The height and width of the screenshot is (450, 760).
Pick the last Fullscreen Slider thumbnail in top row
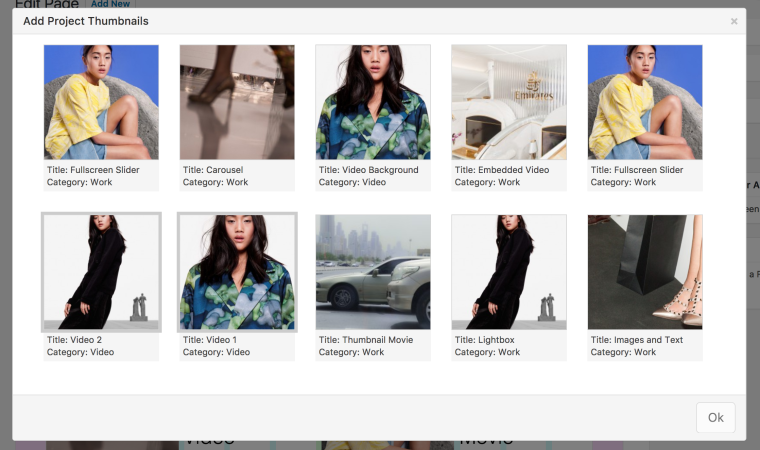(645, 102)
